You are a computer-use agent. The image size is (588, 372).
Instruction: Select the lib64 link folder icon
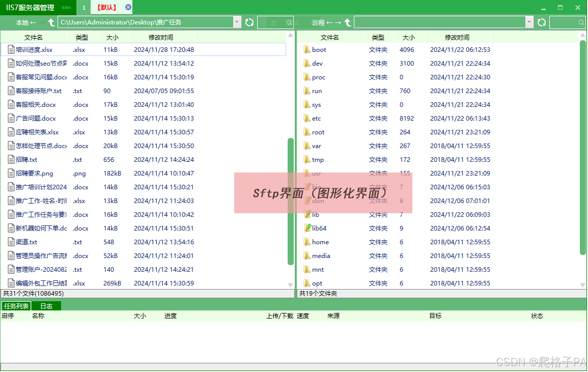[x=307, y=228]
